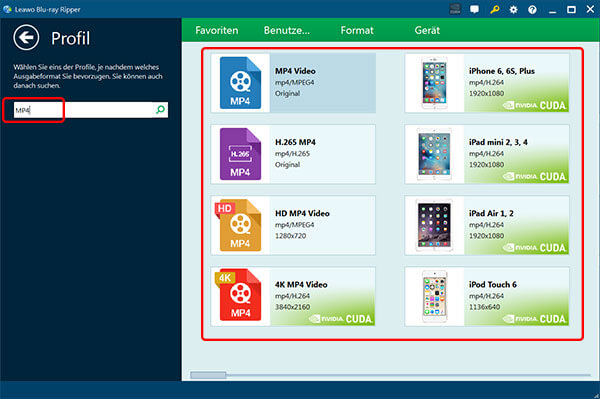Click the "mp4/H.265" codec text
The height and width of the screenshot is (399, 600).
(292, 153)
